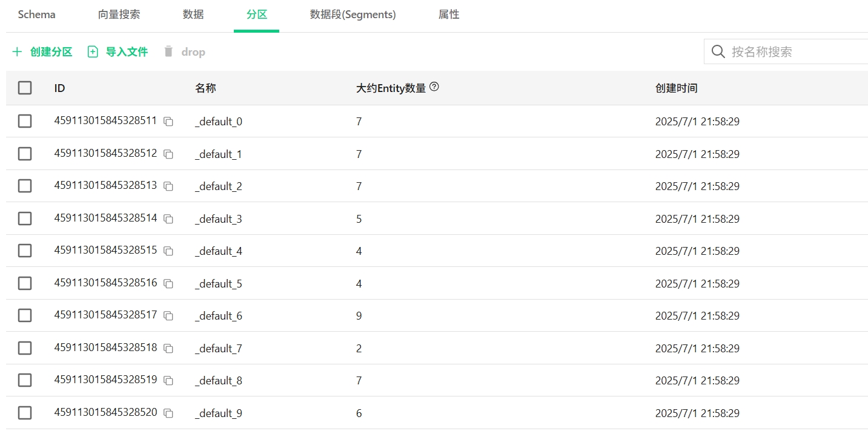This screenshot has height=434, width=868.
Task: Focus the 按名称搜索 search field
Action: [x=793, y=52]
